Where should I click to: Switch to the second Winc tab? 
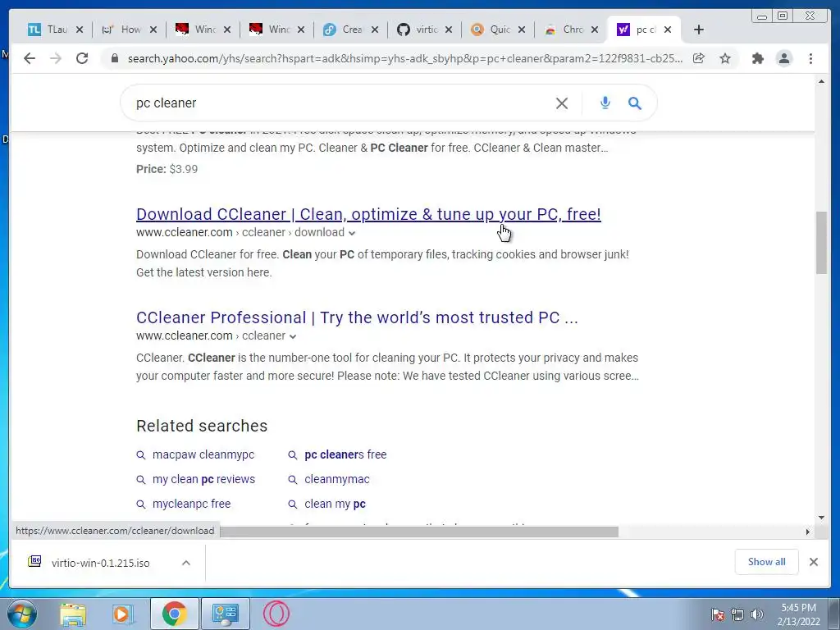(271, 30)
